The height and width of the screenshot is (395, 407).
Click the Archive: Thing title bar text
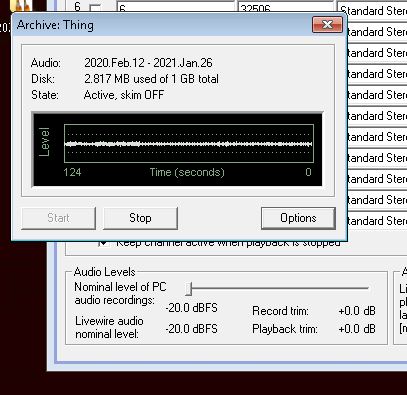[55, 25]
